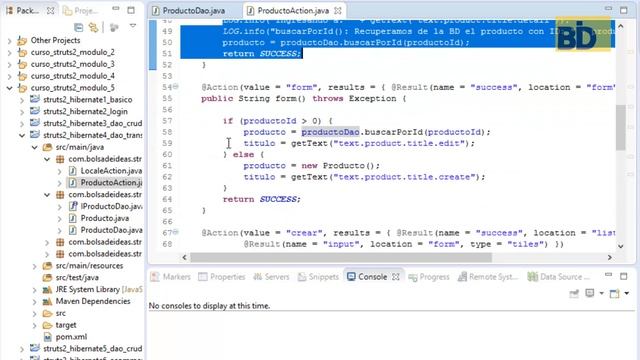Click editor scroll right arrow
Viewport: 640px width, 360px height.
coord(609,258)
